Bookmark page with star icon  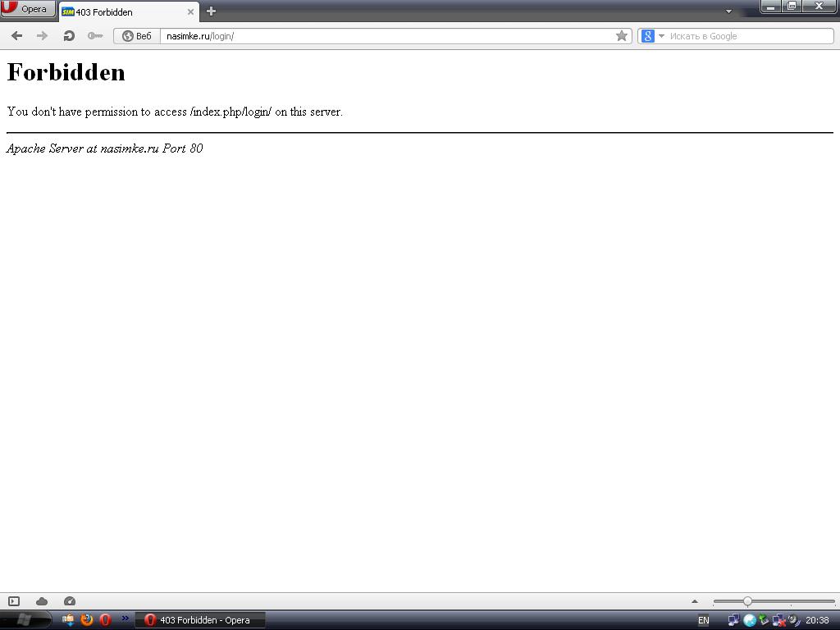click(622, 36)
